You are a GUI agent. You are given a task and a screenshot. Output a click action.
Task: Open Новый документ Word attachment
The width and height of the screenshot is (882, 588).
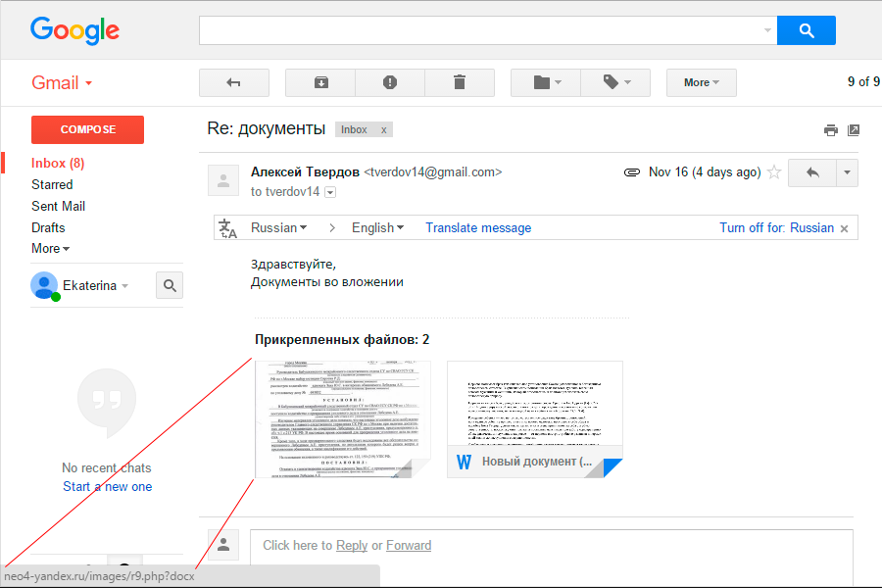click(x=535, y=419)
